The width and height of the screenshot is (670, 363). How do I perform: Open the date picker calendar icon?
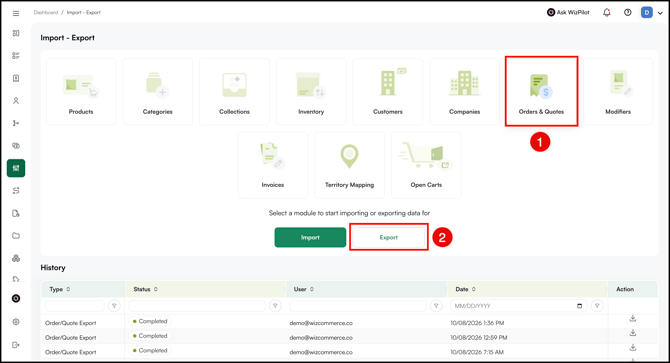coord(579,306)
